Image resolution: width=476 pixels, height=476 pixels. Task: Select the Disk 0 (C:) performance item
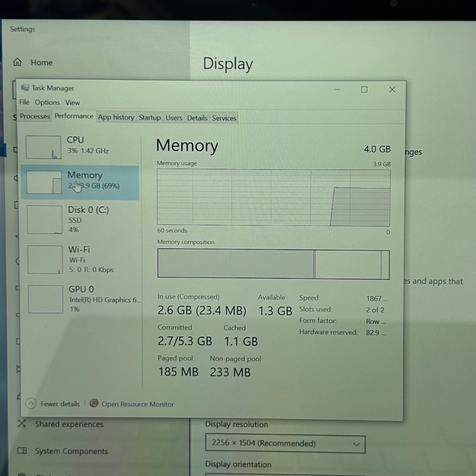(80, 219)
